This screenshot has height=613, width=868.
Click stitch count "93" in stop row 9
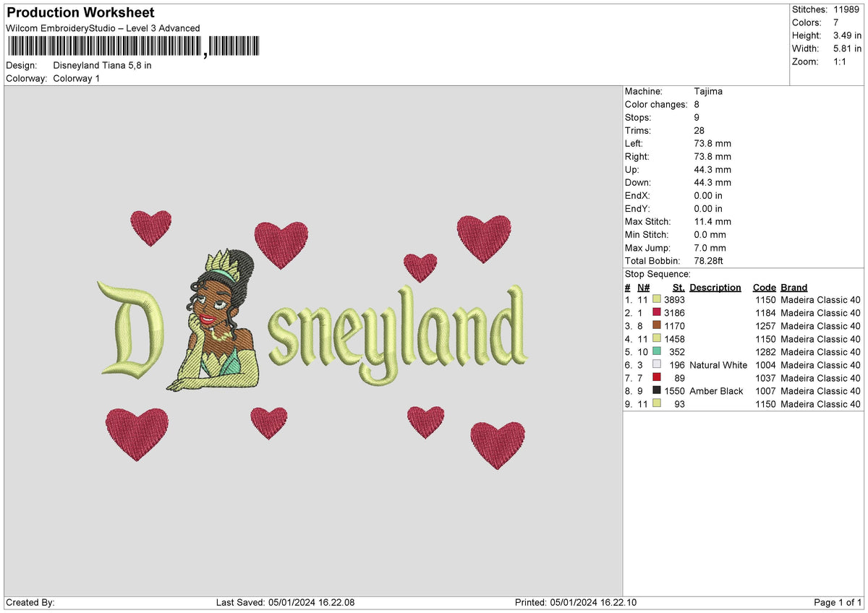[x=679, y=404]
